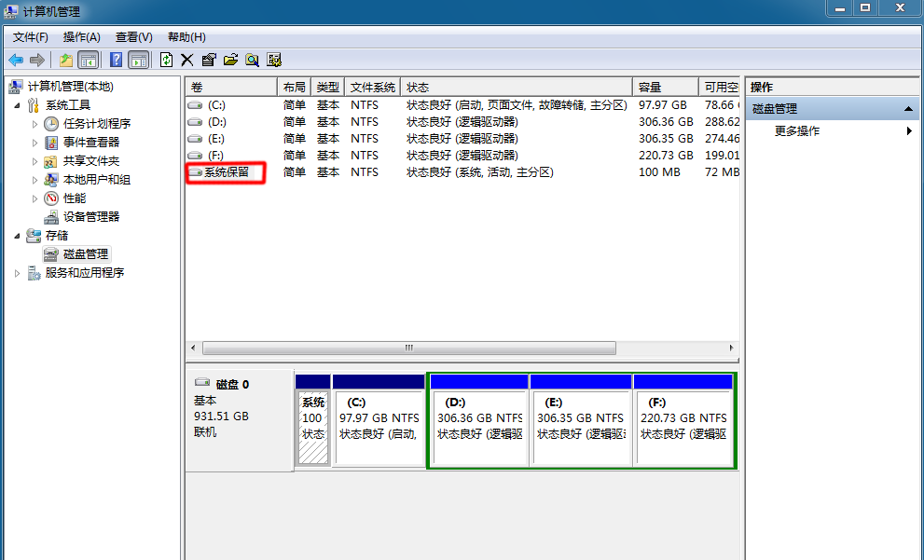
Task: Toggle the show/hide console tree button
Action: point(88,60)
